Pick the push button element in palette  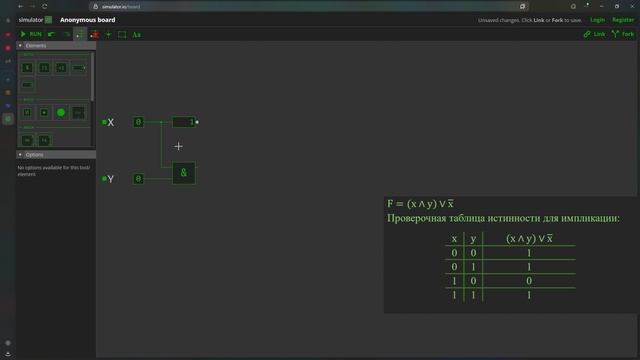[x=44, y=112]
